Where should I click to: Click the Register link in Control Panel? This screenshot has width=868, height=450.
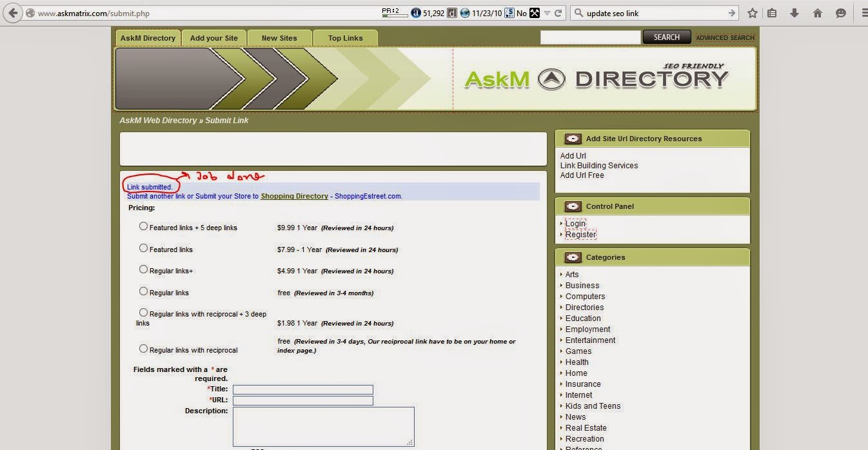[x=580, y=235]
